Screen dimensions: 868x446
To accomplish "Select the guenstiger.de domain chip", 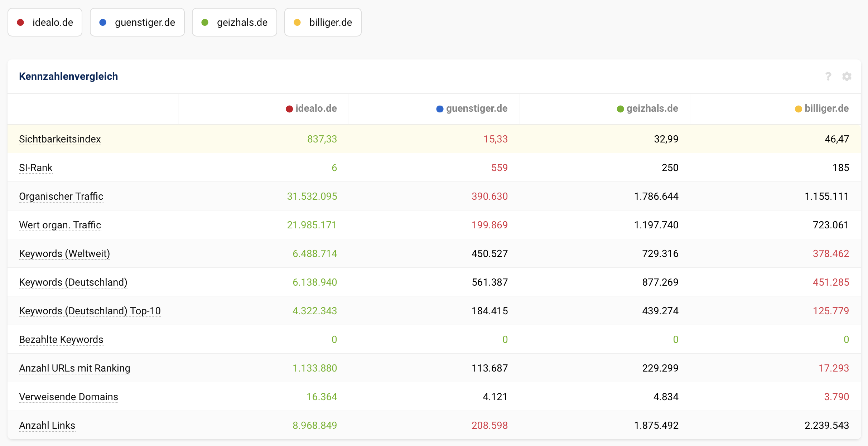I will (x=137, y=22).
